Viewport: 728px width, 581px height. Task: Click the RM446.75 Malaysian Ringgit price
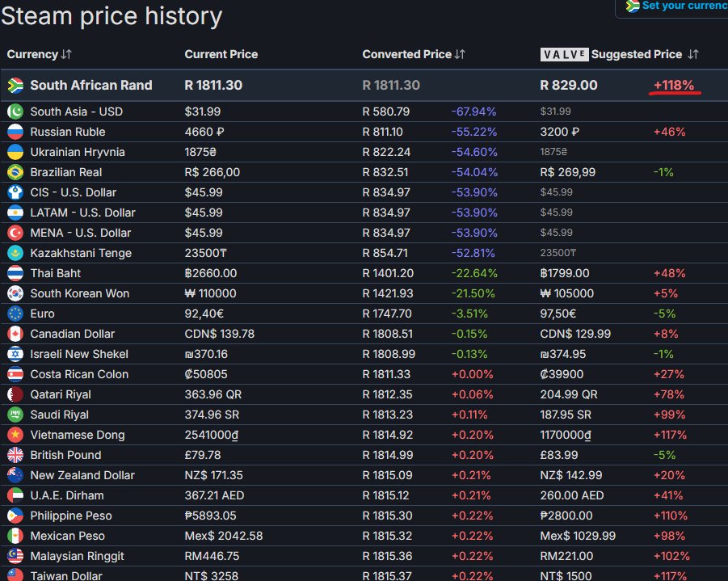pyautogui.click(x=213, y=557)
